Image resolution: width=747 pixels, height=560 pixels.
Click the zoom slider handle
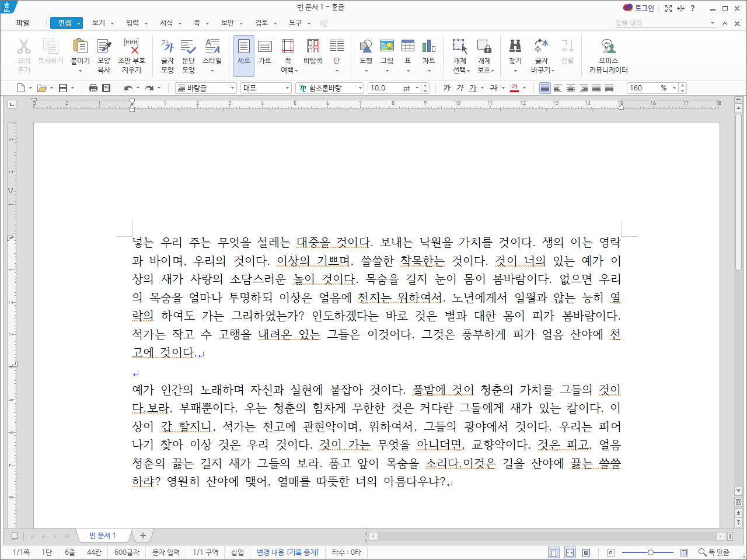(651, 552)
